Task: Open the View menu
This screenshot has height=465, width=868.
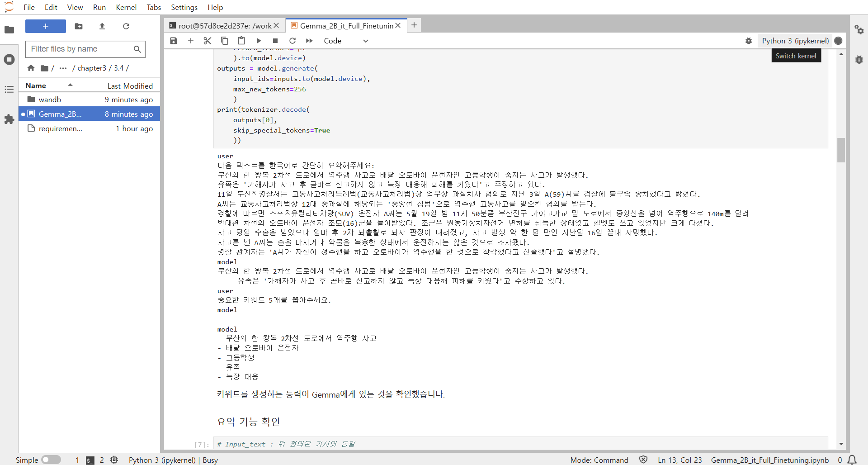Action: tap(75, 7)
